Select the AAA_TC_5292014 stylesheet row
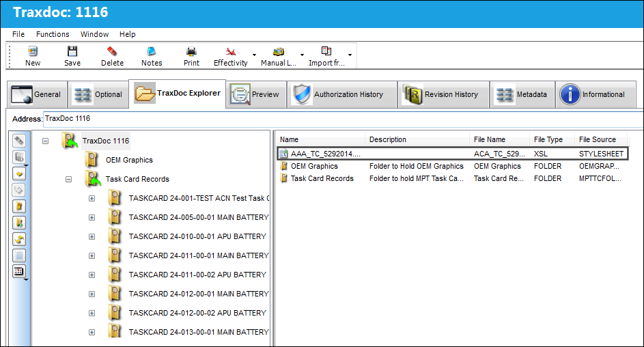The height and width of the screenshot is (347, 644). [452, 154]
